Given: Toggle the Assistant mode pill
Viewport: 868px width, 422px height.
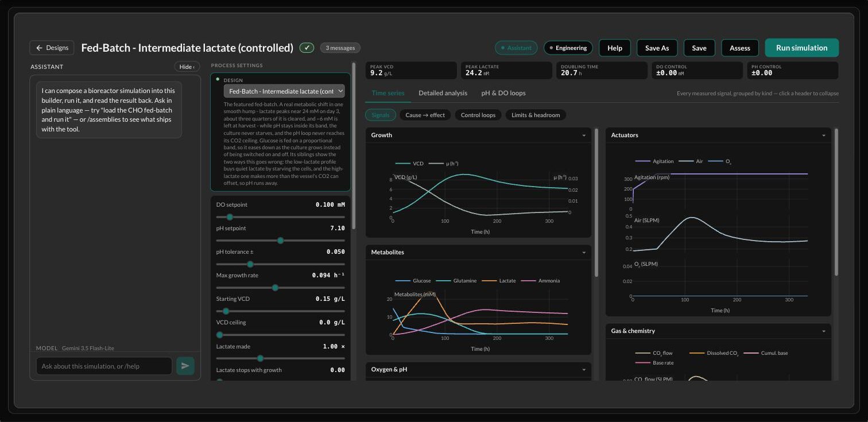Looking at the screenshot, I should 516,48.
